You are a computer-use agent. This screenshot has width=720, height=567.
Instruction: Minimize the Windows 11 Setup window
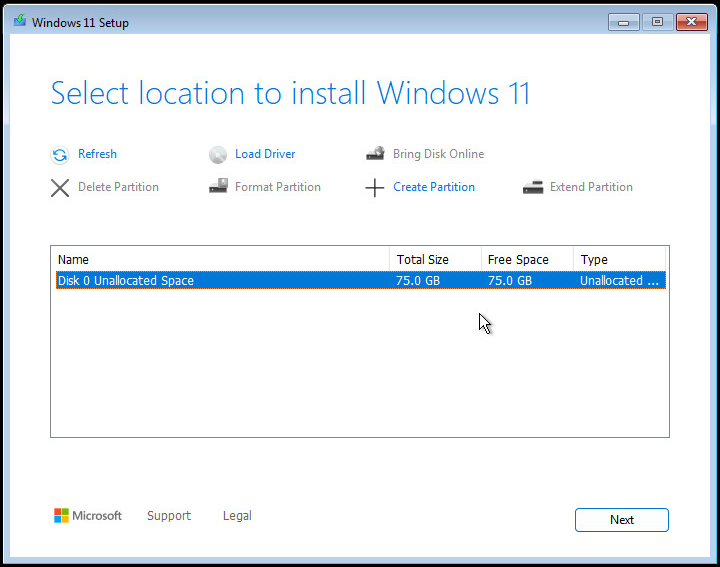pyautogui.click(x=624, y=22)
